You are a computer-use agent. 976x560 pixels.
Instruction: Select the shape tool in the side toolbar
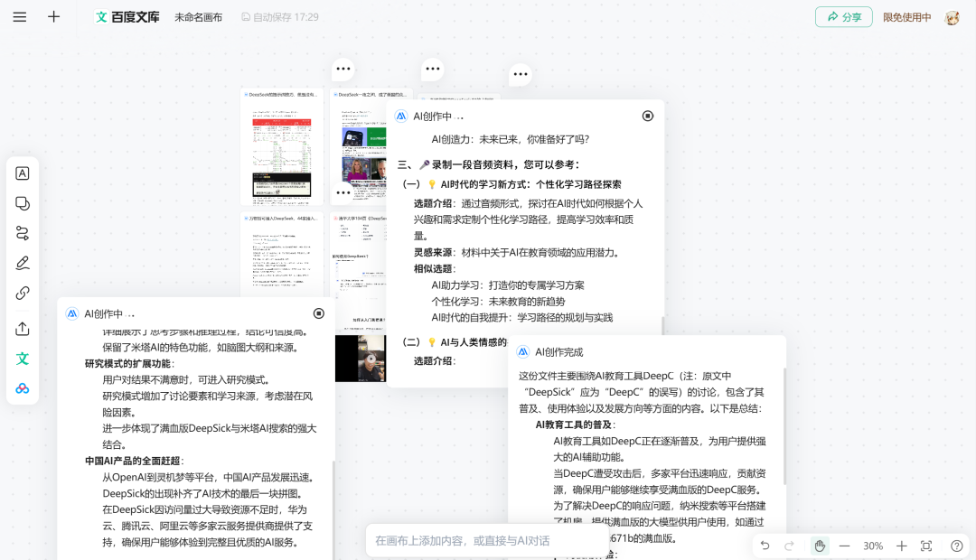coord(23,203)
